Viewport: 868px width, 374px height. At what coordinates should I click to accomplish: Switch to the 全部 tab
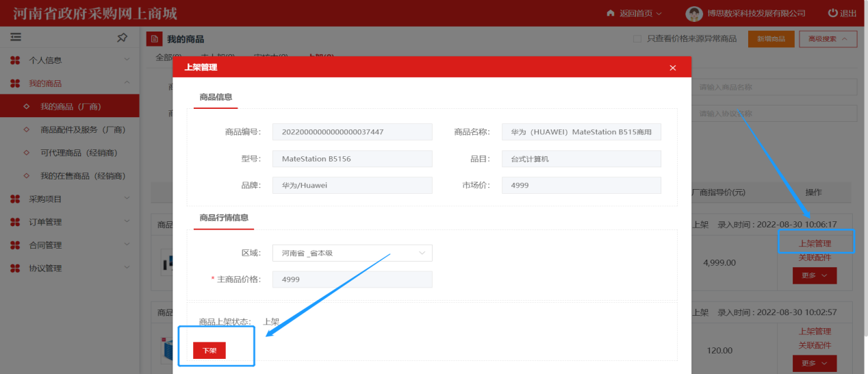click(x=167, y=56)
